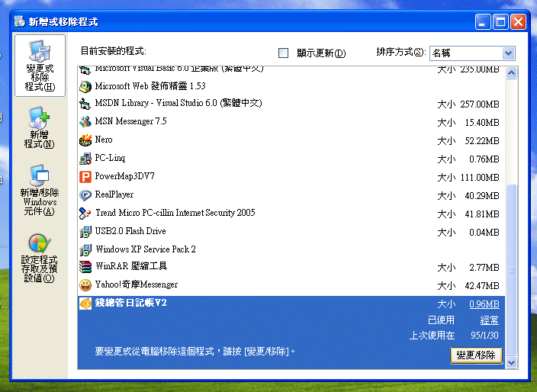Click the list scrollbar down arrow
Screen dimensions: 537x392
(x=511, y=362)
